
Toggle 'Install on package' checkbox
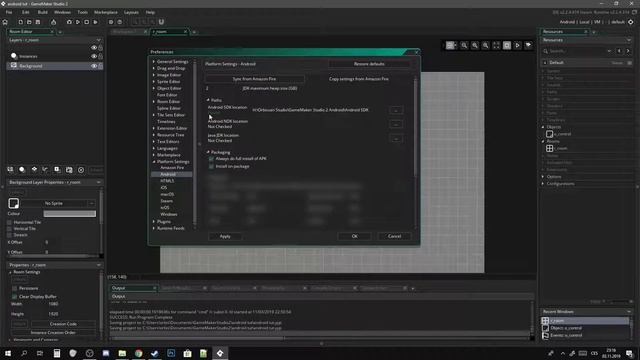point(211,167)
